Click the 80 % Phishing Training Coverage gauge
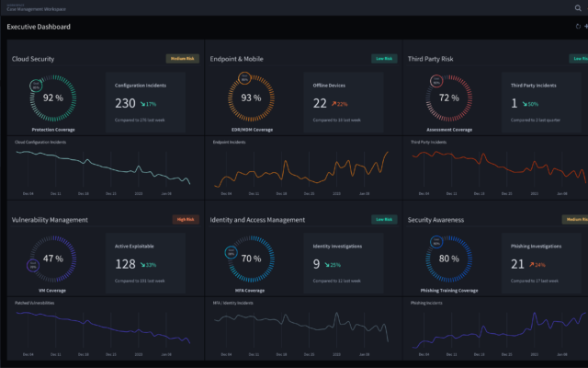This screenshot has height=368, width=588. click(x=449, y=259)
